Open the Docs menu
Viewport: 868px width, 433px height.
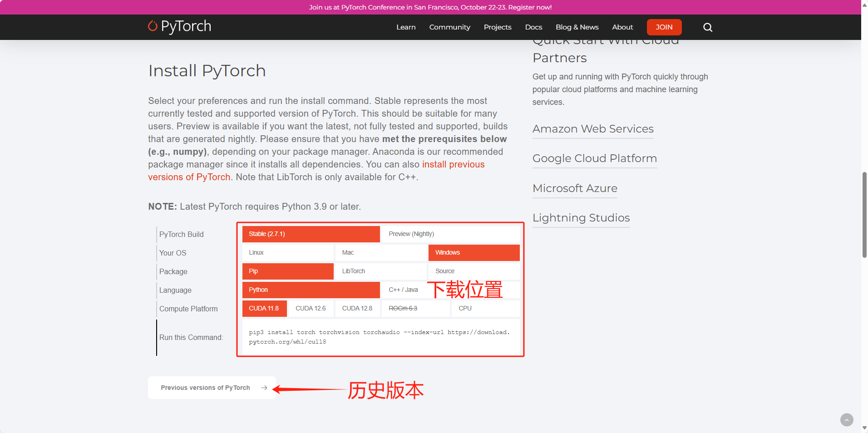(x=533, y=27)
